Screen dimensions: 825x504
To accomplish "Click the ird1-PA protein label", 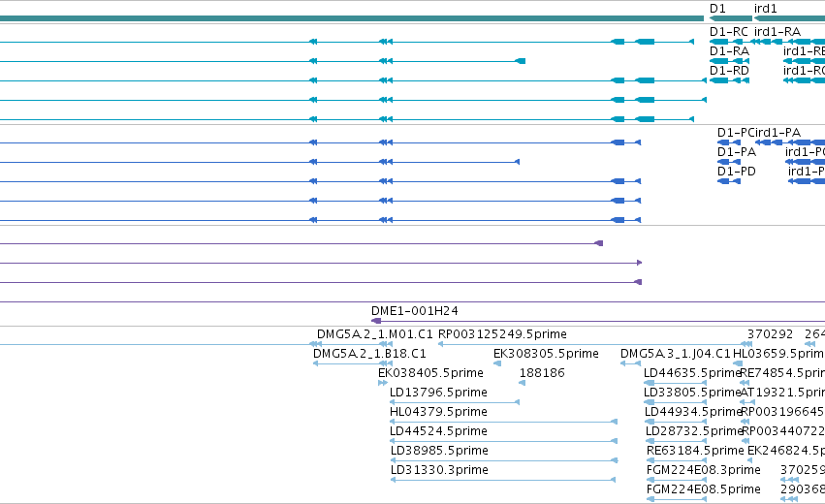I will tap(777, 133).
